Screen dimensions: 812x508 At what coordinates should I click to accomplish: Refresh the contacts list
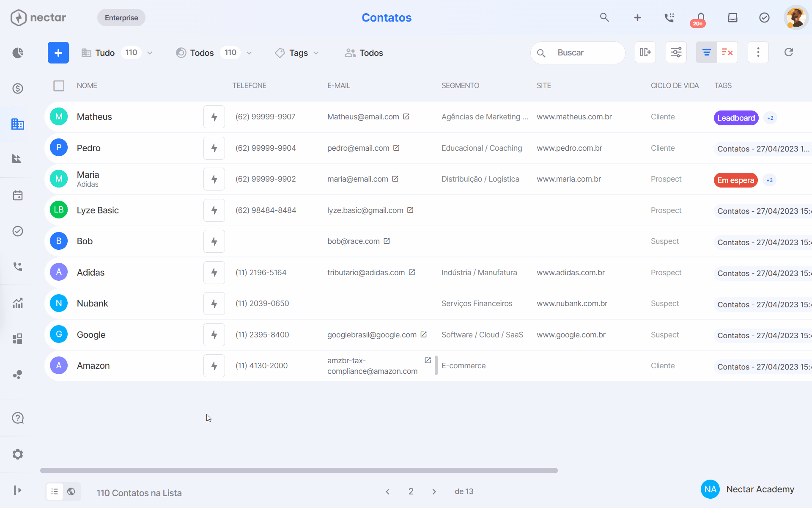[x=789, y=52]
